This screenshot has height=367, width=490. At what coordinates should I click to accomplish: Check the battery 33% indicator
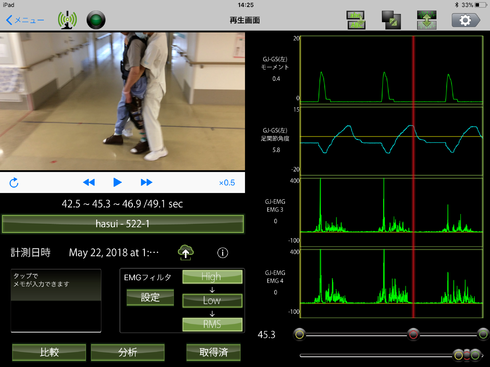click(475, 5)
